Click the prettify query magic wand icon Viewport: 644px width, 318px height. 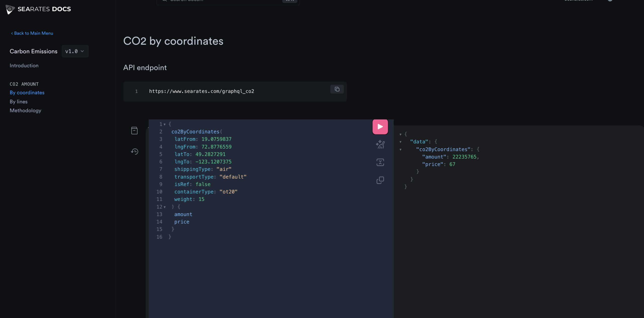(x=380, y=144)
